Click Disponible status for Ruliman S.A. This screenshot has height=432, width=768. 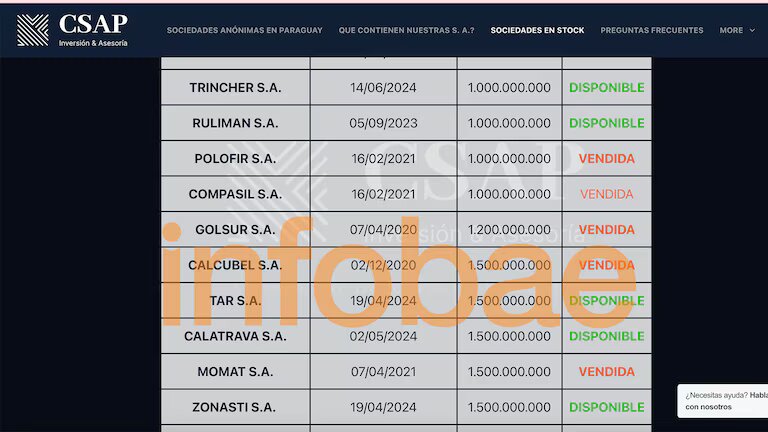606,123
